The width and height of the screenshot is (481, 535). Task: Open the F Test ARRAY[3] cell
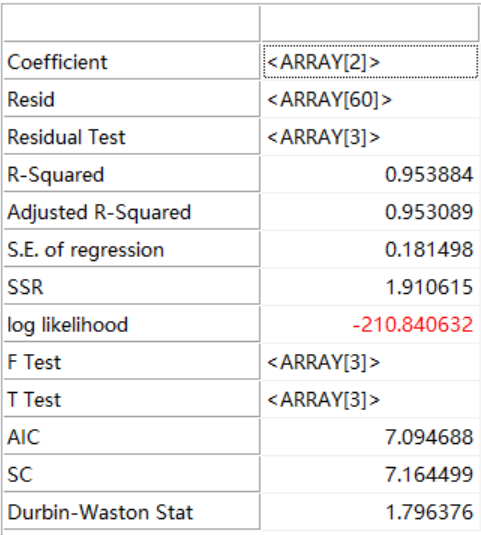tap(370, 362)
